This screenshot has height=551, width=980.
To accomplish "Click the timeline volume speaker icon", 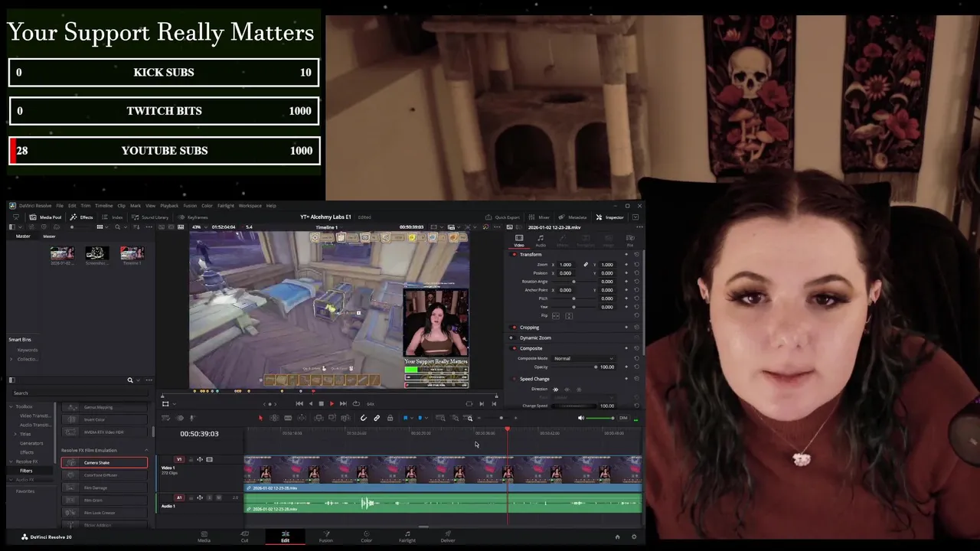I will (581, 418).
